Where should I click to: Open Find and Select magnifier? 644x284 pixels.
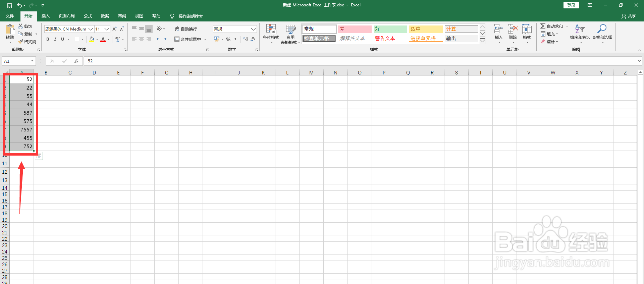[602, 34]
